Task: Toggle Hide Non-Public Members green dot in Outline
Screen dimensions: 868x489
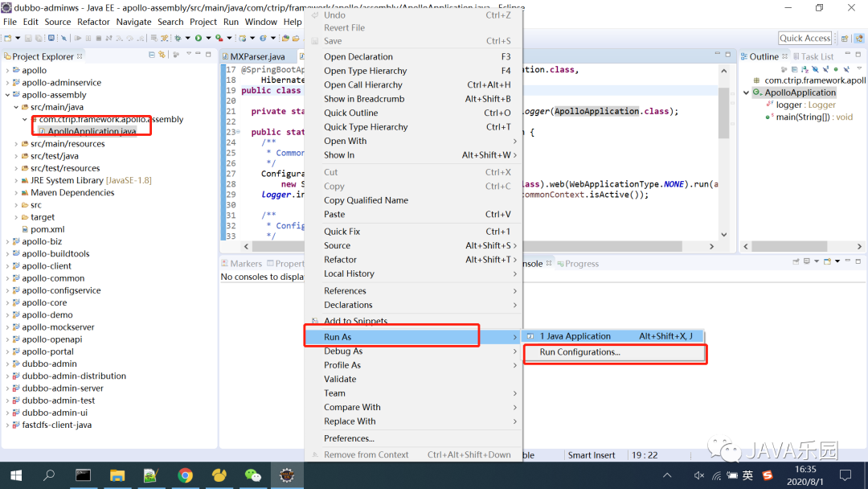Action: [836, 69]
